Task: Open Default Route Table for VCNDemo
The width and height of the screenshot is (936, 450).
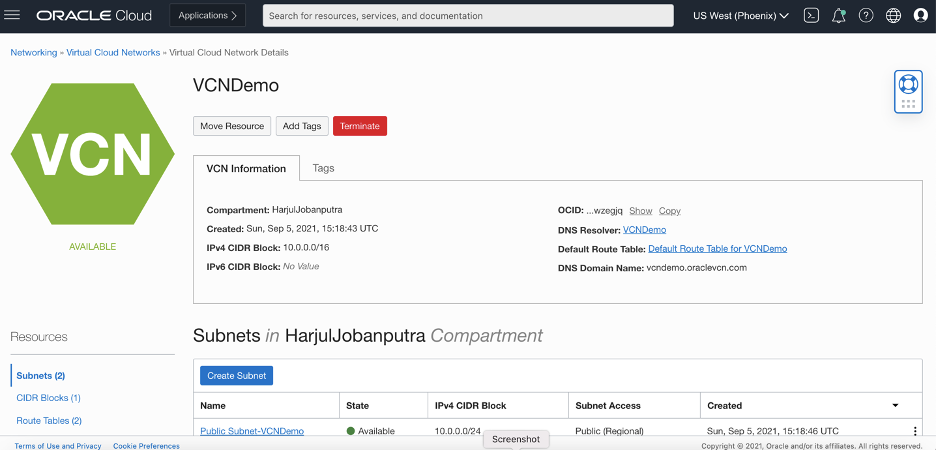Action: click(718, 248)
